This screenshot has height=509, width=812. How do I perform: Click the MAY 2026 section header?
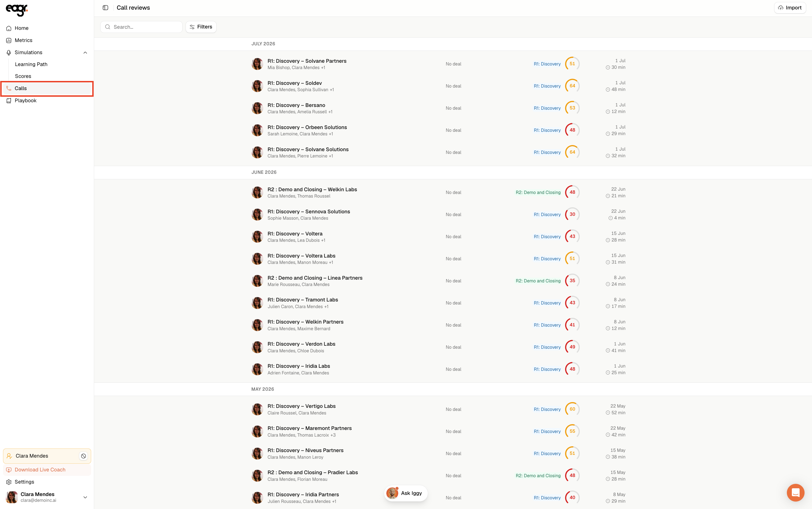coord(262,389)
